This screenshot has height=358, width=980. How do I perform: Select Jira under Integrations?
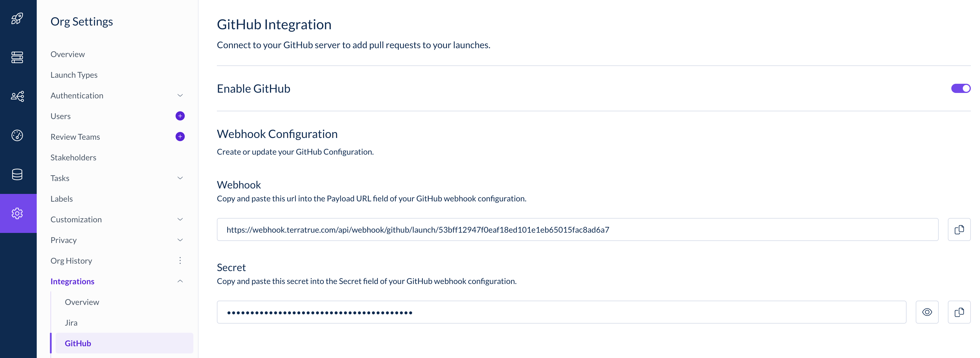click(71, 323)
